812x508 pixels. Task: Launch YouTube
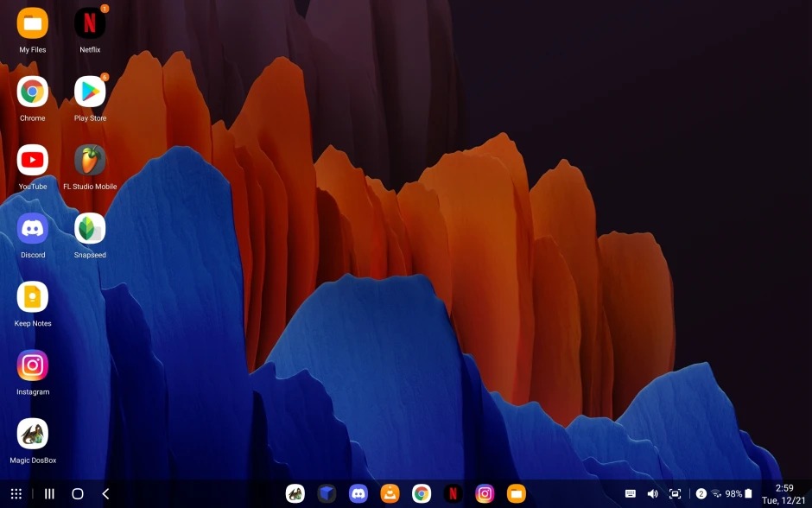coord(32,160)
